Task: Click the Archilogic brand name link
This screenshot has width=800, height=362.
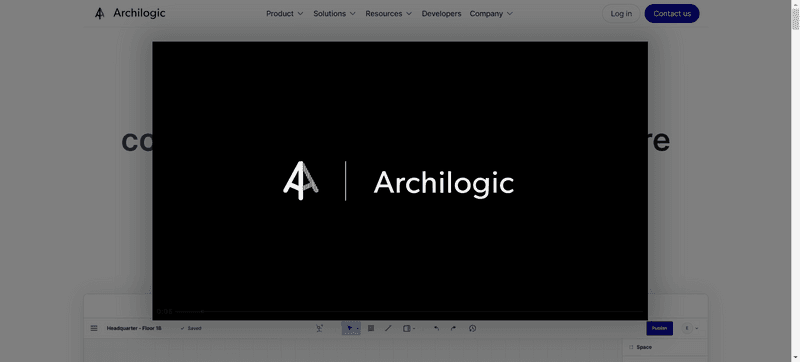Action: (x=139, y=13)
